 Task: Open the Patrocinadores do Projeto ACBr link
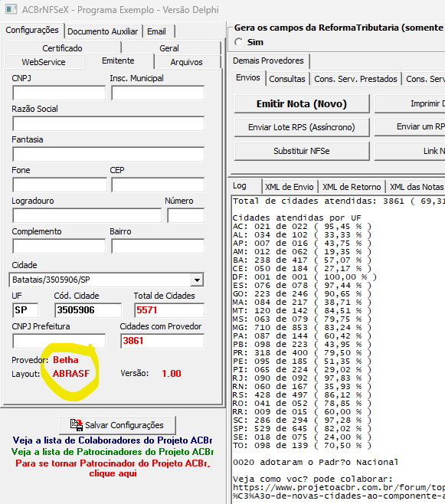click(x=113, y=452)
